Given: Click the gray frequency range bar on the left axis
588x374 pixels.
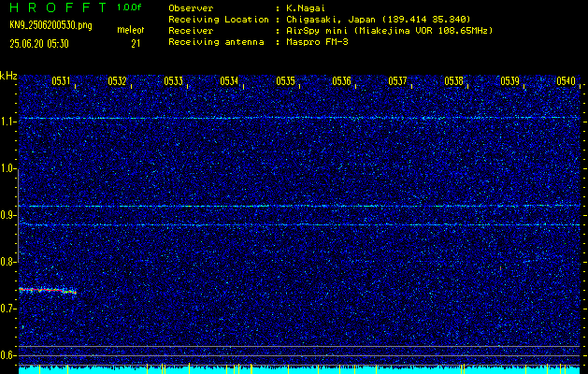Looking at the screenshot, I should click(18, 216).
